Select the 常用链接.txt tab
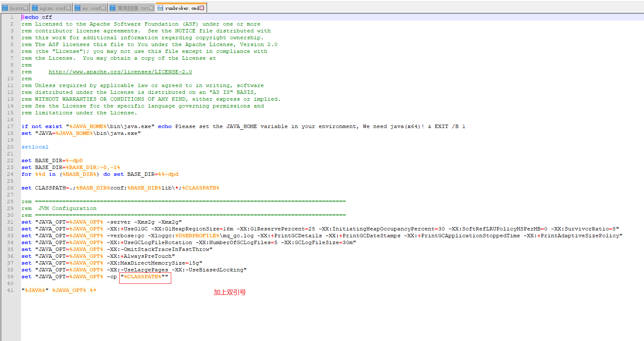Viewport: 644px width, 341px height. pos(133,8)
